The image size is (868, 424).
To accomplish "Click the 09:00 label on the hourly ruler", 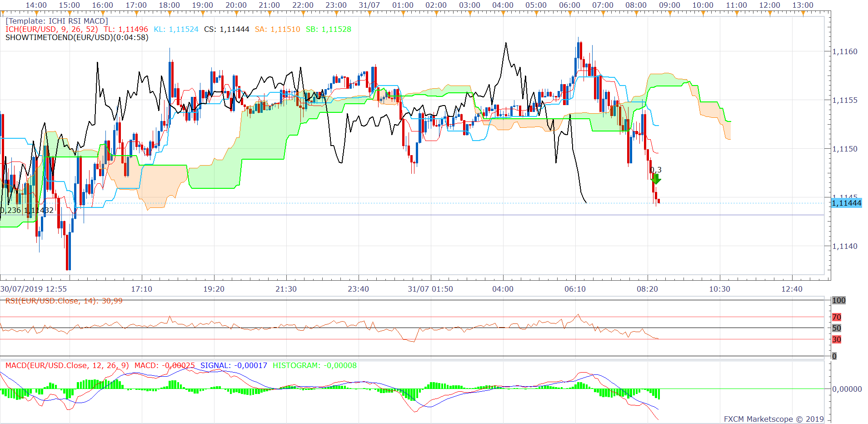I will tap(670, 5).
